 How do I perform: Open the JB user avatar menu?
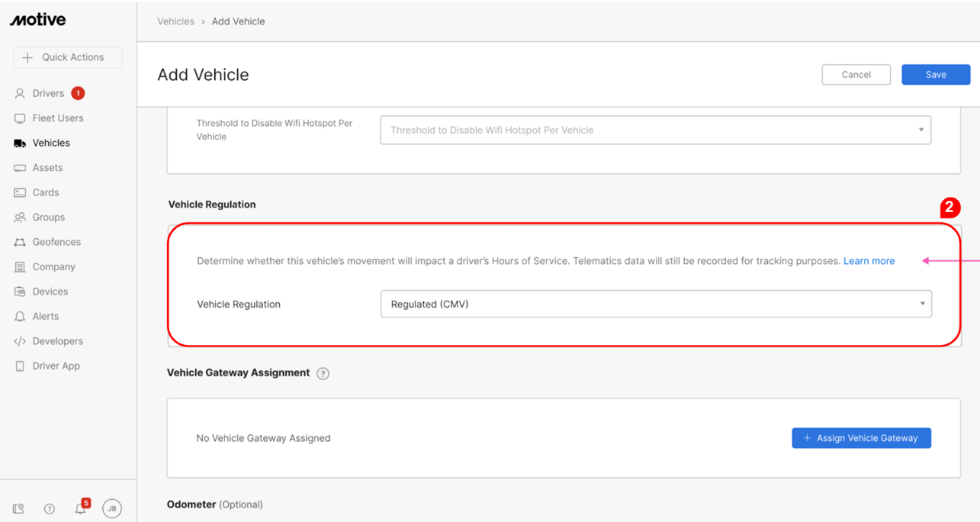pyautogui.click(x=112, y=508)
